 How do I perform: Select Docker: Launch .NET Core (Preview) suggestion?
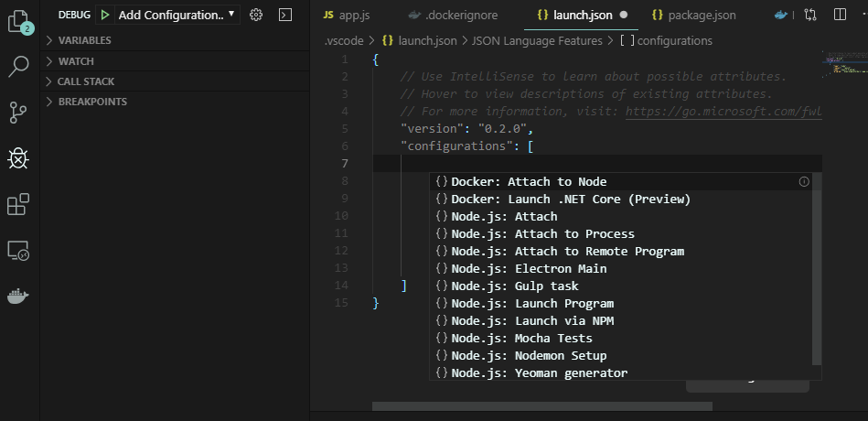[x=622, y=199]
